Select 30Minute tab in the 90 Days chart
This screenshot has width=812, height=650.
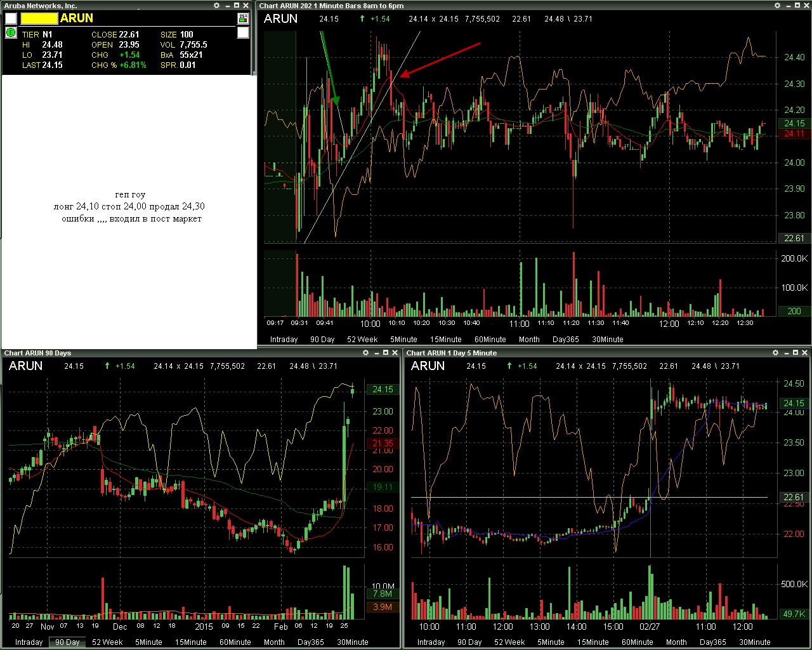pos(353,642)
